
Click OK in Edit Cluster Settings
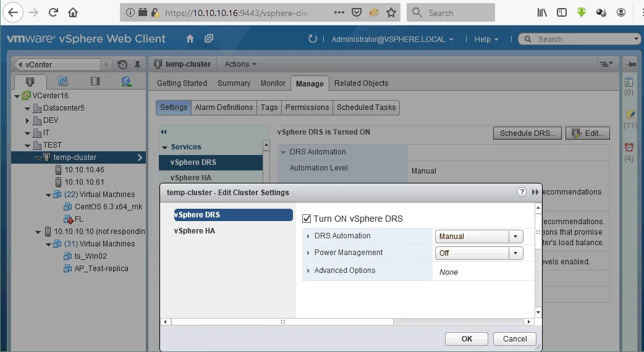pos(467,338)
